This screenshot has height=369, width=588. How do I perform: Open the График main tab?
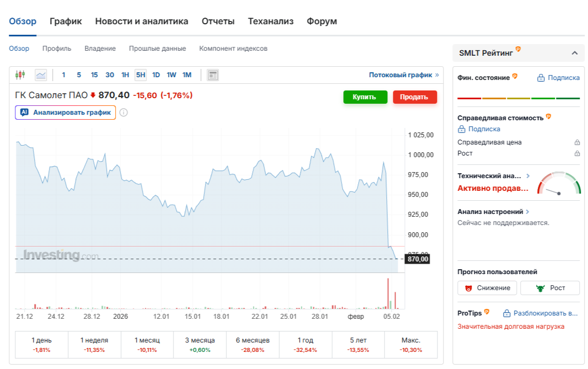(x=66, y=22)
